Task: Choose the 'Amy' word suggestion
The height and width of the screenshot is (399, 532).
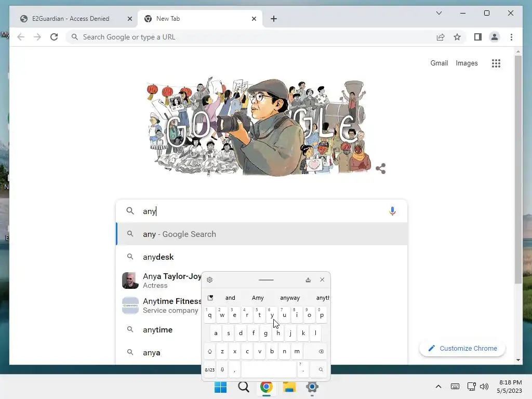Action: tap(258, 298)
